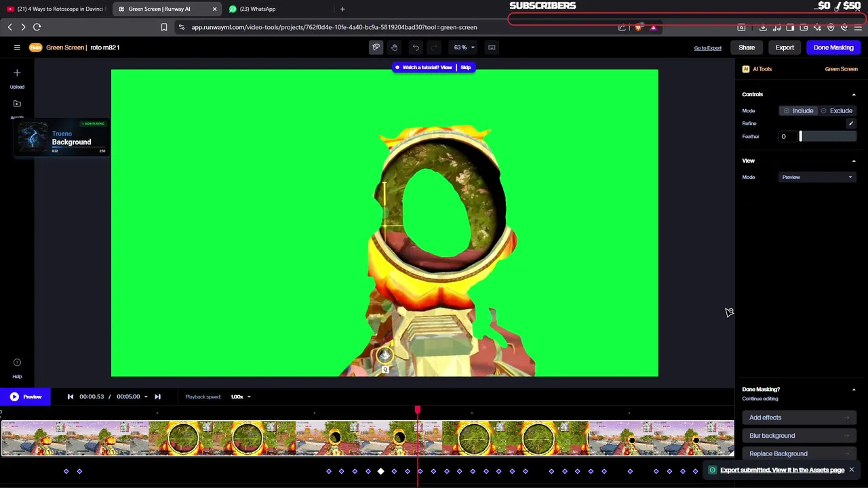Select the masking brush tool in top toolbar

(x=376, y=47)
